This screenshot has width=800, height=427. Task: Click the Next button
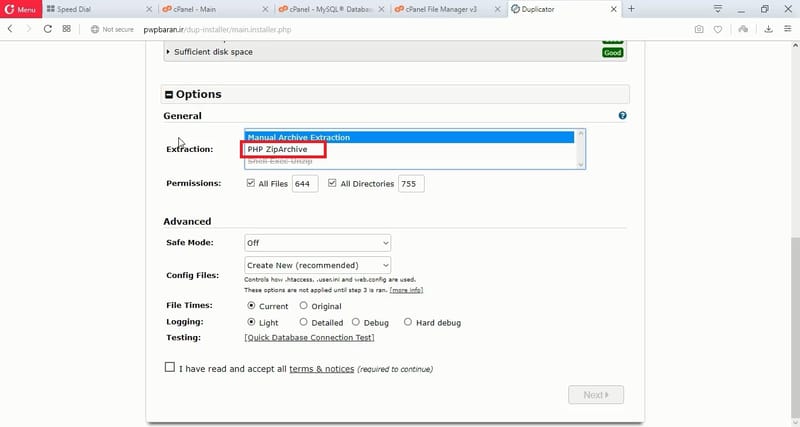596,395
